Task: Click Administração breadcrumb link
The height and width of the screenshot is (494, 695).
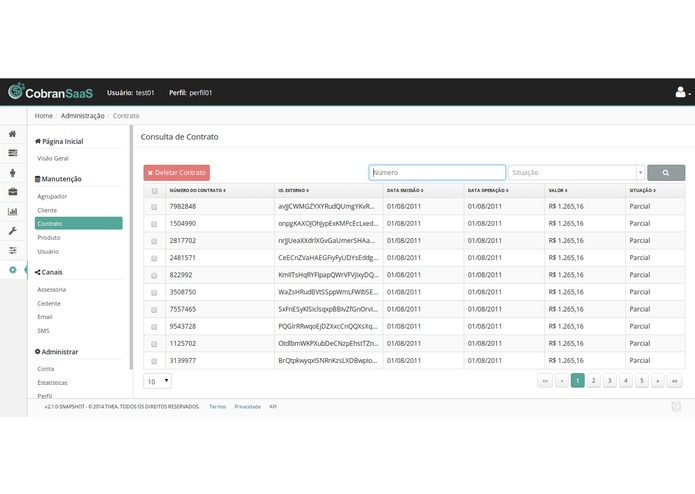Action: (82, 116)
